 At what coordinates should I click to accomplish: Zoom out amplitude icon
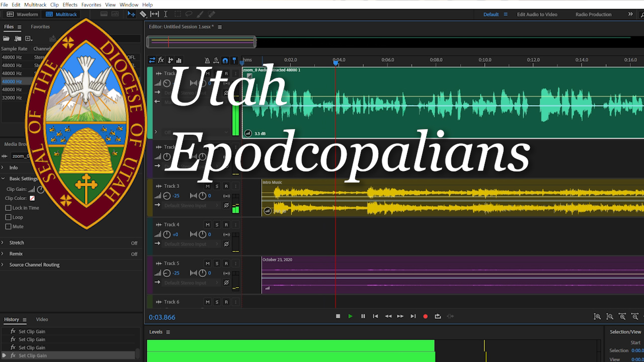pyautogui.click(x=610, y=317)
